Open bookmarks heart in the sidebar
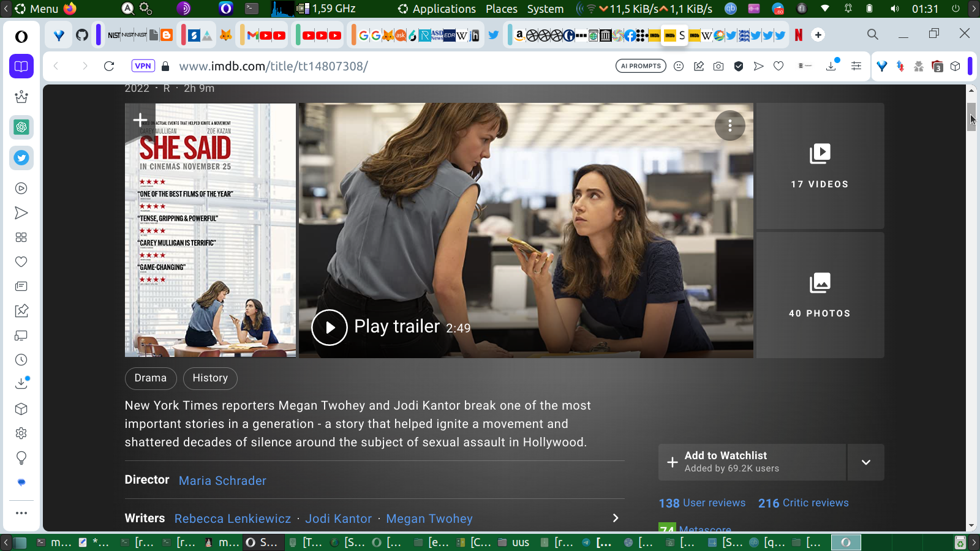The height and width of the screenshot is (551, 980). click(21, 262)
